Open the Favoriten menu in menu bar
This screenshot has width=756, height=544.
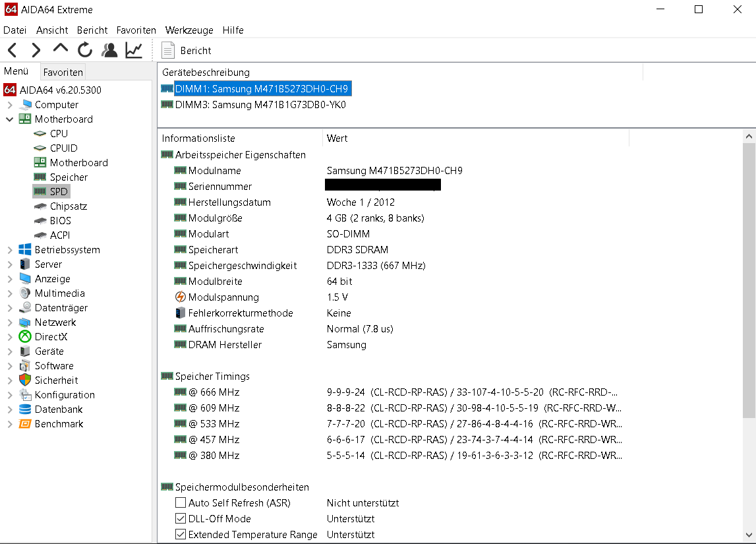click(x=136, y=30)
